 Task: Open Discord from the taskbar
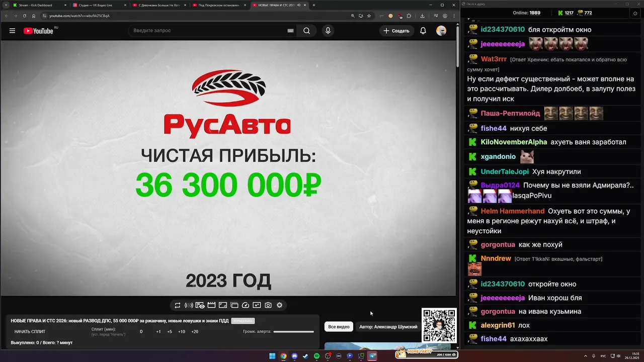coord(294,356)
